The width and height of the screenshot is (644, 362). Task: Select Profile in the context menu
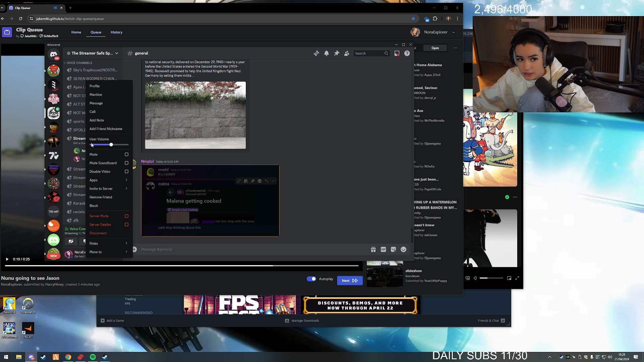pos(109,86)
